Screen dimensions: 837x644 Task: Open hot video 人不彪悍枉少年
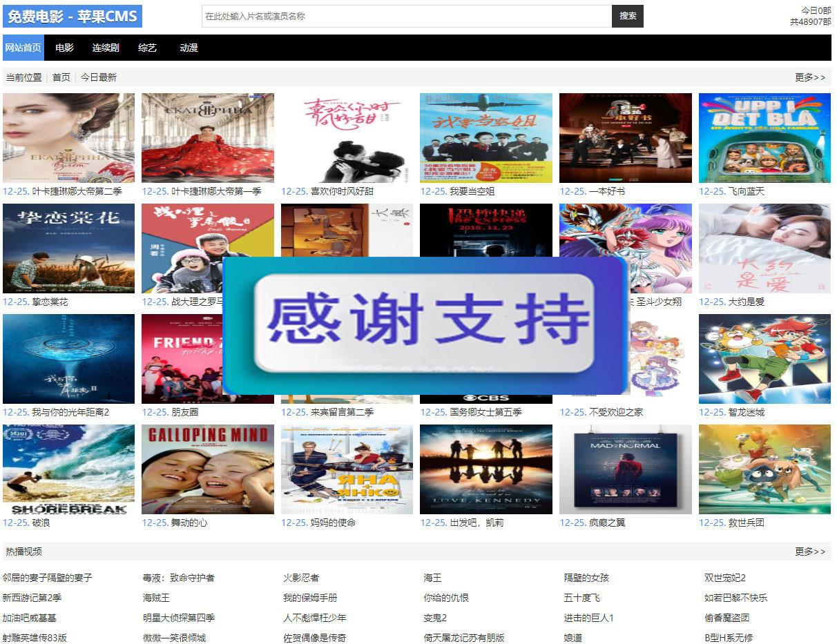coord(315,618)
